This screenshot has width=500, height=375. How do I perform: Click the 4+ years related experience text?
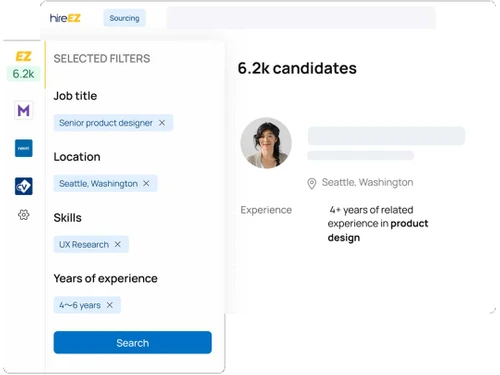point(378,224)
